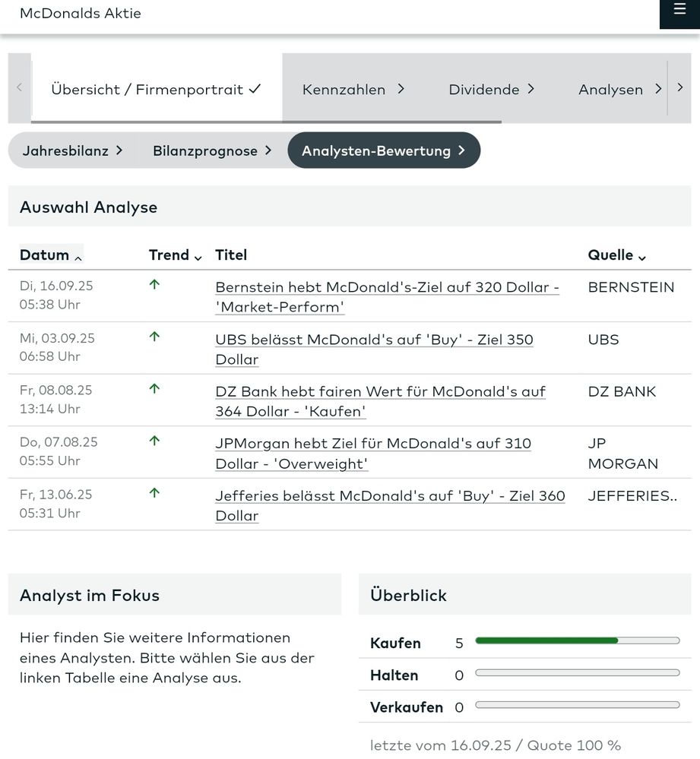Image resolution: width=700 pixels, height=759 pixels.
Task: Click date Fr, 13.06.25 05:31 Uhr
Action: [55, 504]
